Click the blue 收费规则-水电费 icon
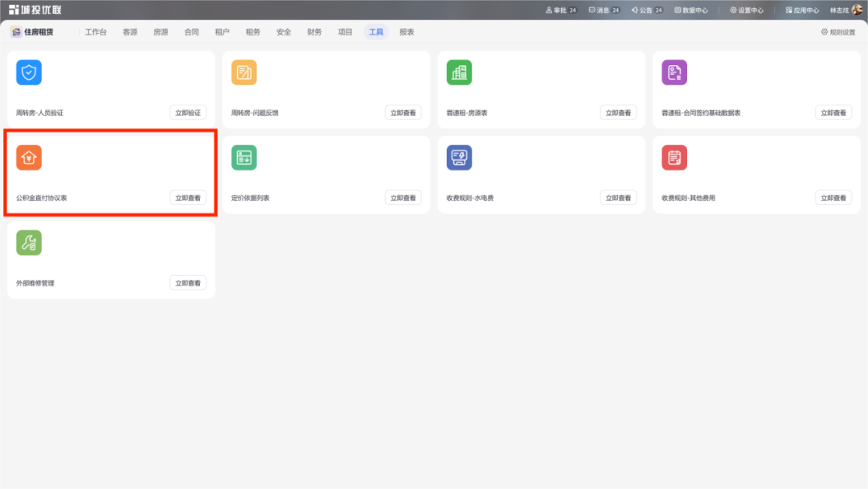868x489 pixels. (x=459, y=158)
